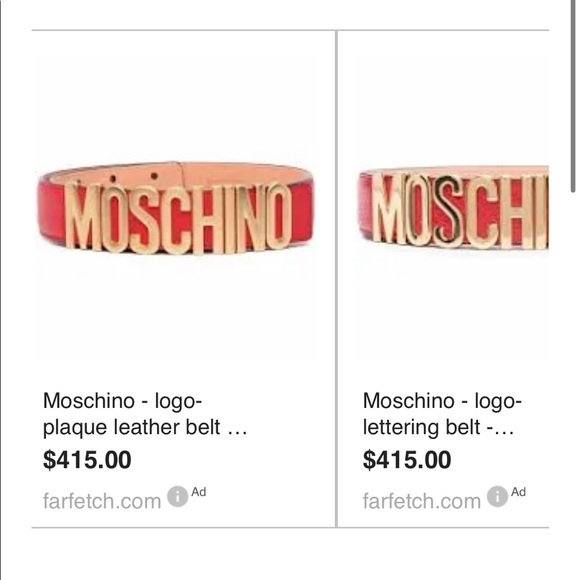
Task: Click the vertical scrollbar at the right edge
Action: point(573,96)
